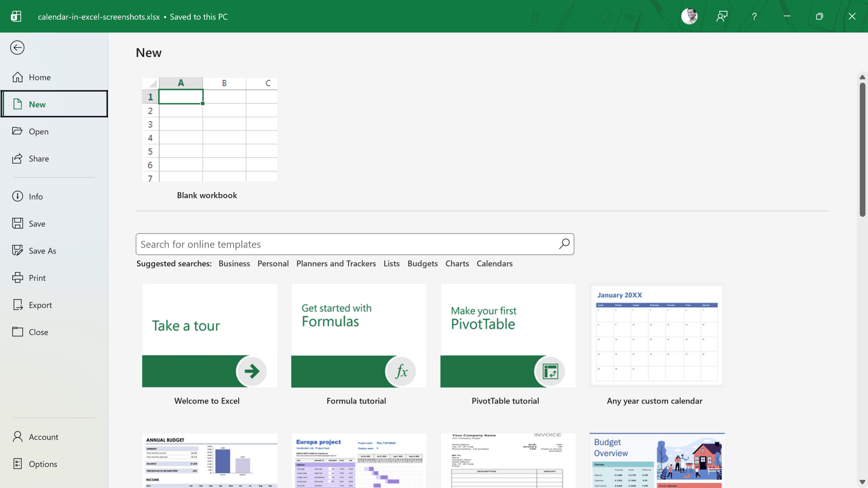Click the Home house icon
The height and width of the screenshot is (488, 868).
pos(17,77)
